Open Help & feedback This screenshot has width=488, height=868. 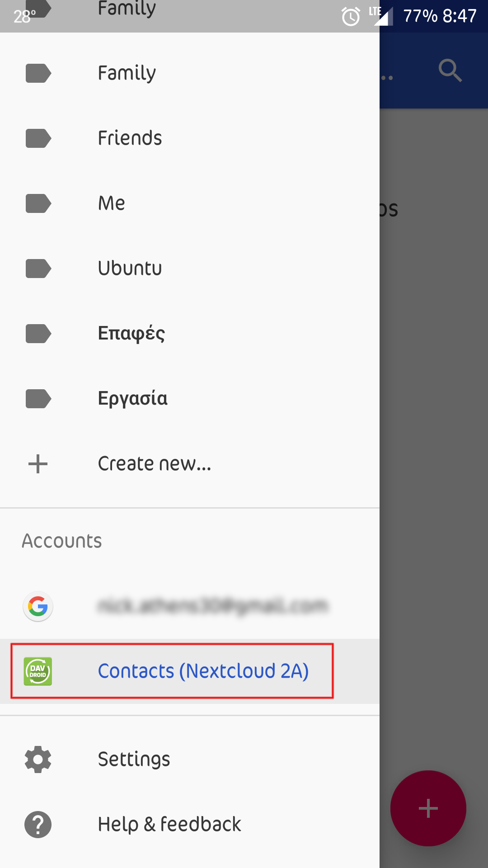[169, 824]
